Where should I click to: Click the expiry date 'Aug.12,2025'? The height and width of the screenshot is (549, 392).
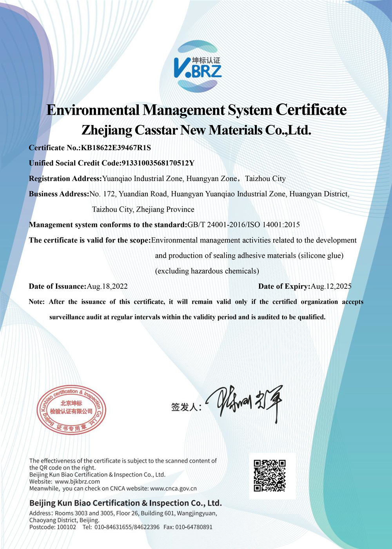[331, 286]
